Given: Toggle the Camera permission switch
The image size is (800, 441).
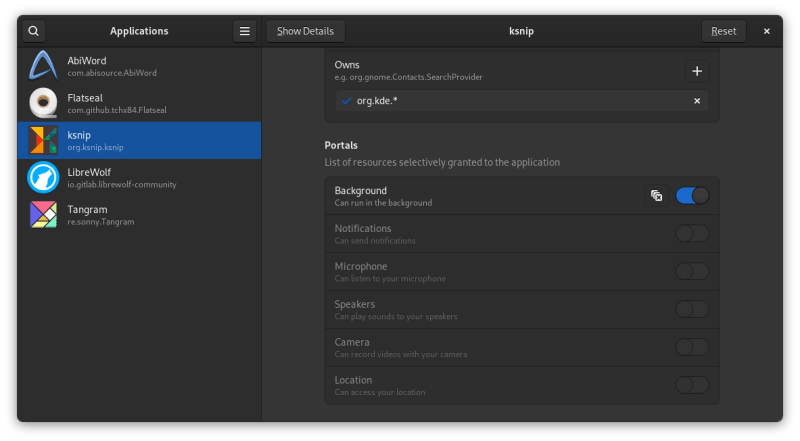Looking at the screenshot, I should point(692,347).
